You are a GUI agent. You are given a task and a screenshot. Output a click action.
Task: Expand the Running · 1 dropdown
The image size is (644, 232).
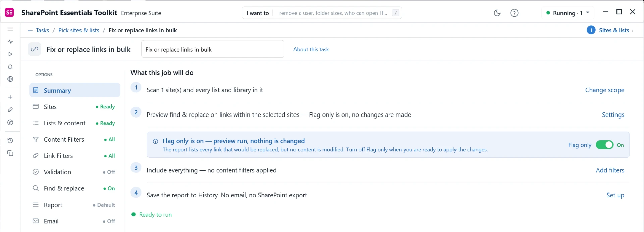pyautogui.click(x=568, y=13)
